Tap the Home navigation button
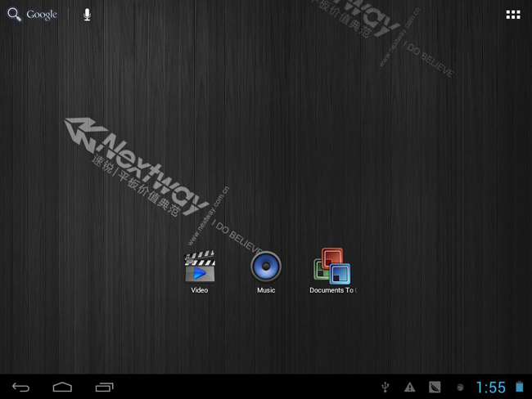 (x=62, y=387)
